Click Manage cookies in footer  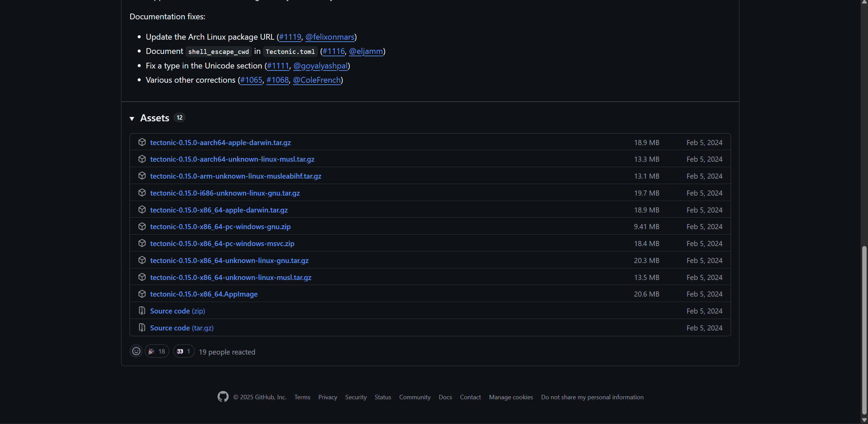(511, 397)
